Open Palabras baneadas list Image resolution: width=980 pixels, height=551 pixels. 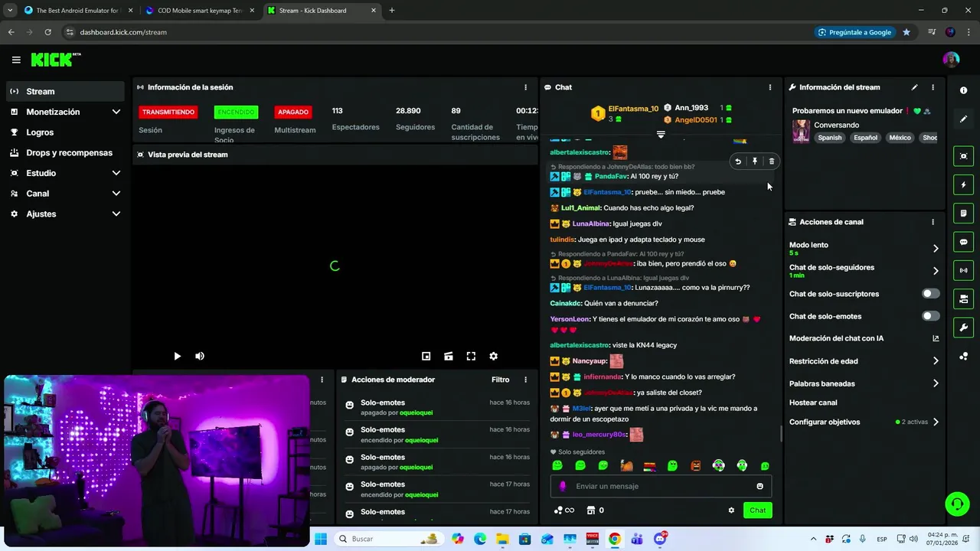[864, 383]
